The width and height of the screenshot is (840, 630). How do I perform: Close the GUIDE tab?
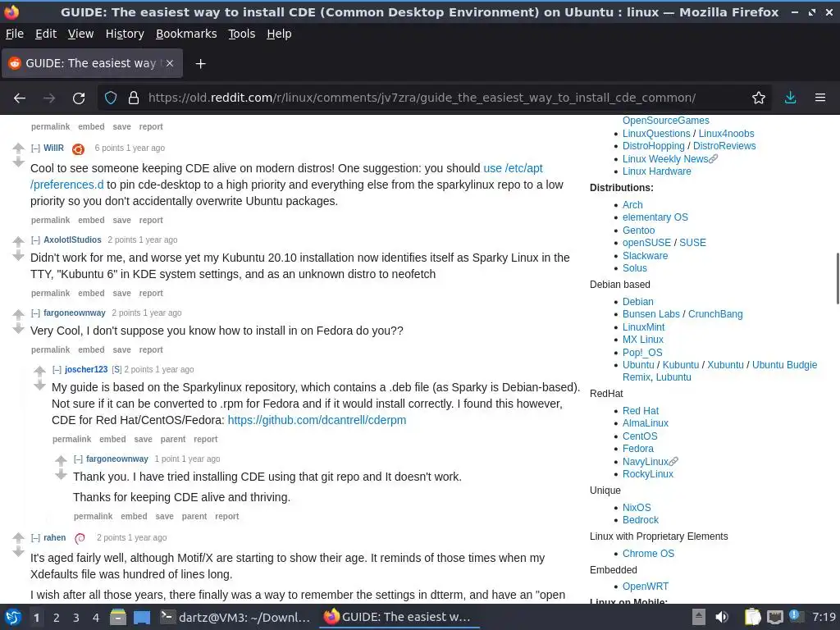point(170,63)
